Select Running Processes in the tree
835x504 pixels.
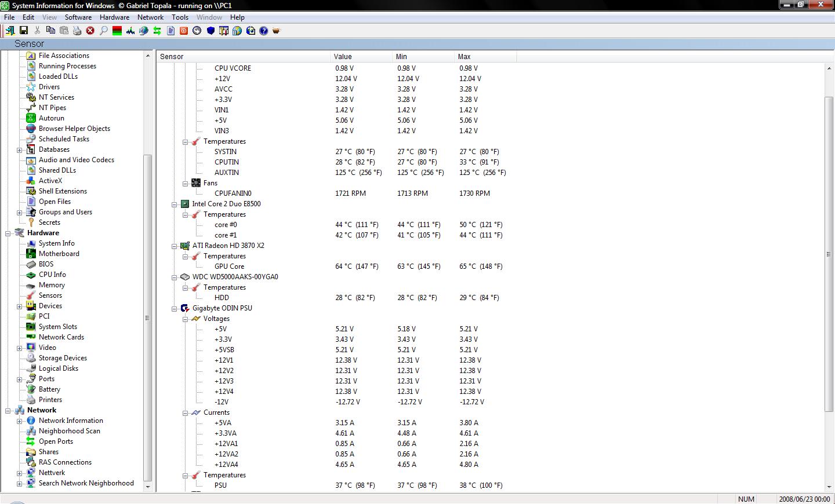point(67,66)
